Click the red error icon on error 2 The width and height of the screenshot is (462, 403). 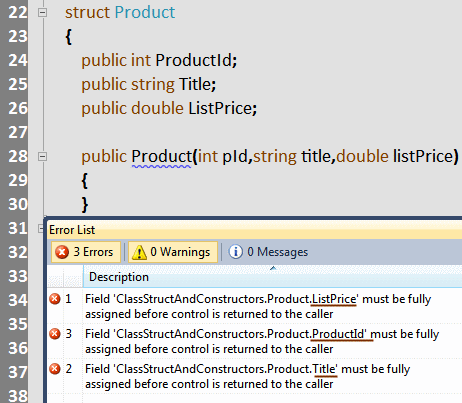tap(55, 369)
